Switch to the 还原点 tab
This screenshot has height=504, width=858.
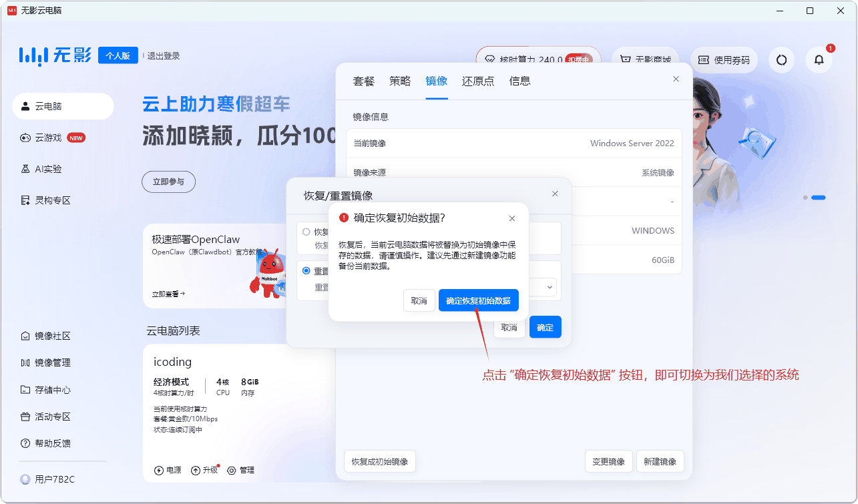click(478, 81)
